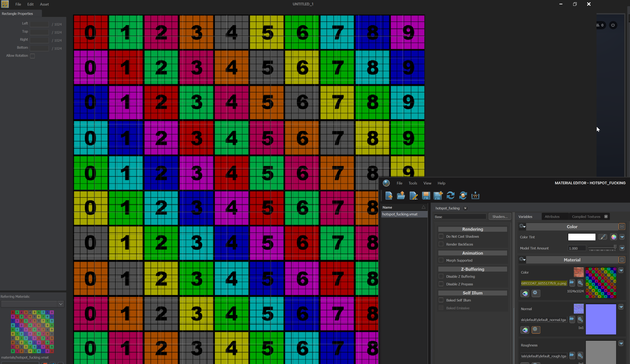The width and height of the screenshot is (630, 364).
Task: Open an existing material file
Action: (401, 196)
